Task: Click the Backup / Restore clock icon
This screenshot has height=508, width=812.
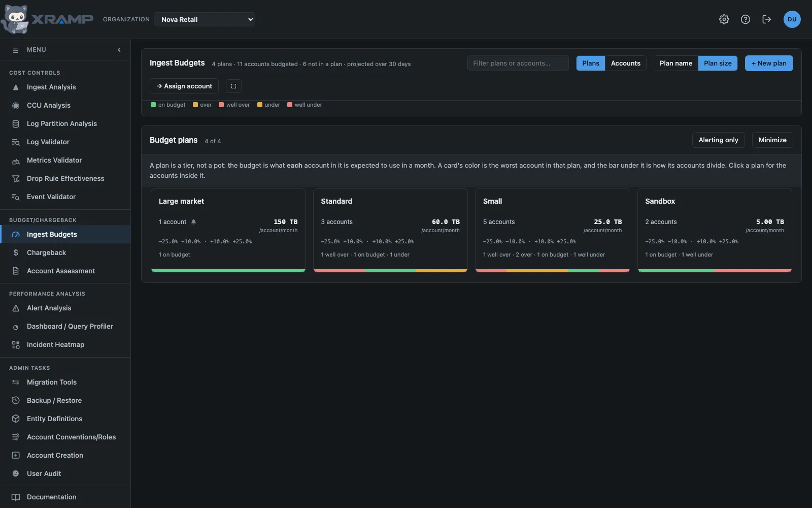Action: coord(16,401)
